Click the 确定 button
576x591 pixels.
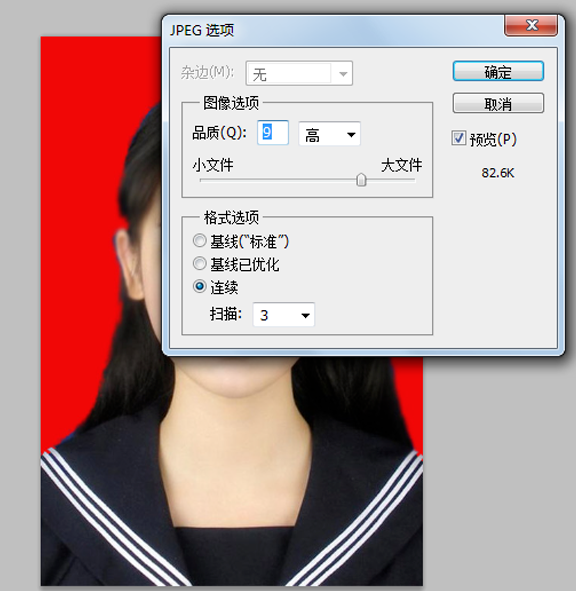click(x=498, y=71)
